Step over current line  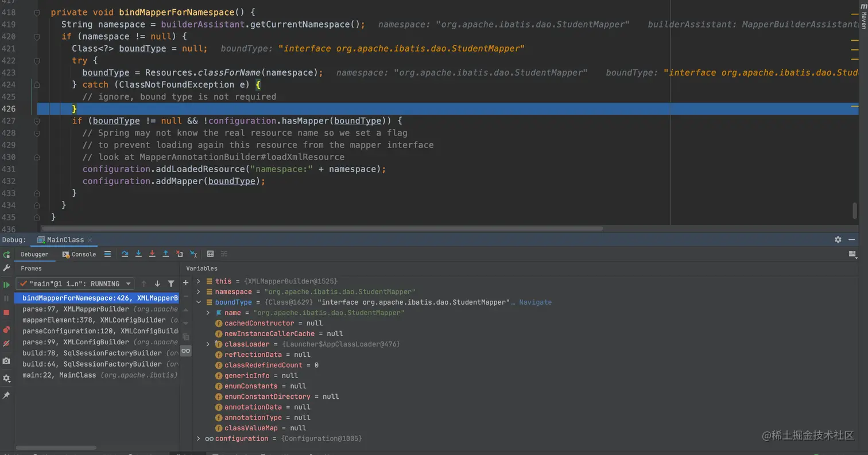point(125,254)
